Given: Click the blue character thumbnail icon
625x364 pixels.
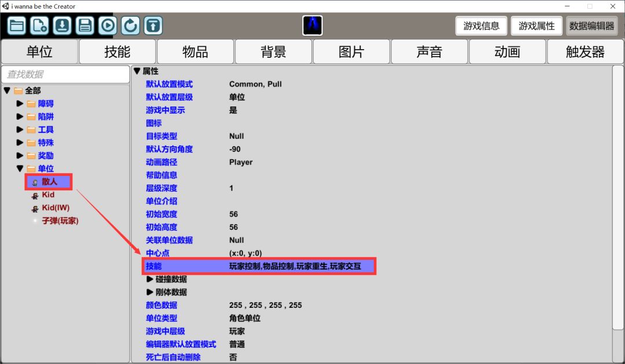Looking at the screenshot, I should coord(312,25).
